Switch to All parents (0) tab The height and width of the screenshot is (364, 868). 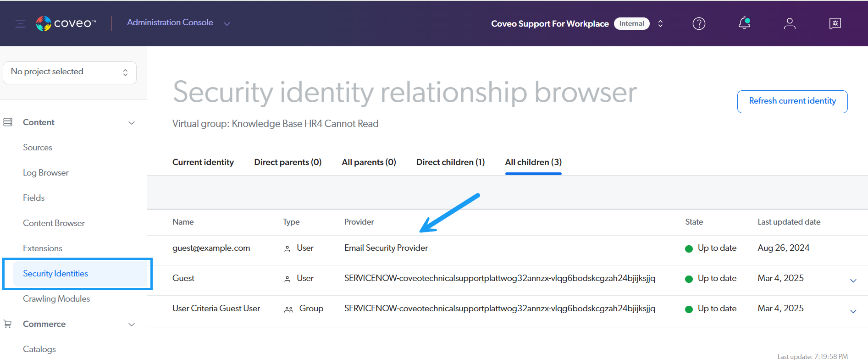point(369,162)
